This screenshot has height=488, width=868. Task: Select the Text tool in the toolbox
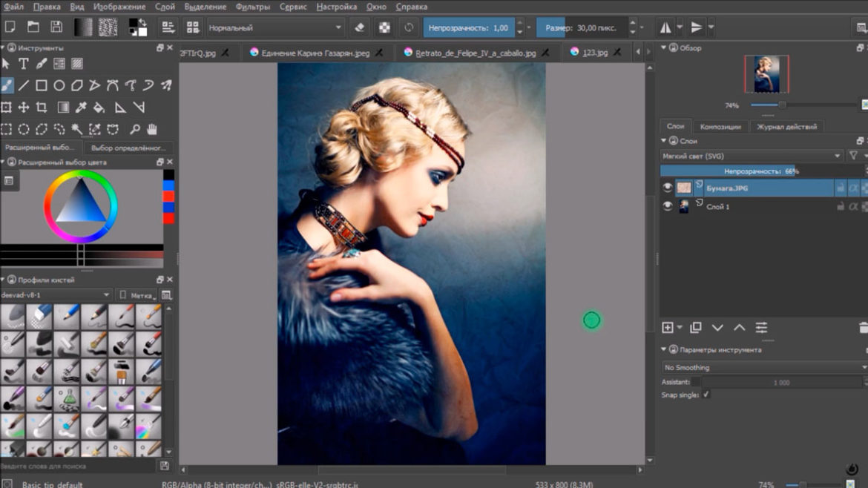click(24, 64)
